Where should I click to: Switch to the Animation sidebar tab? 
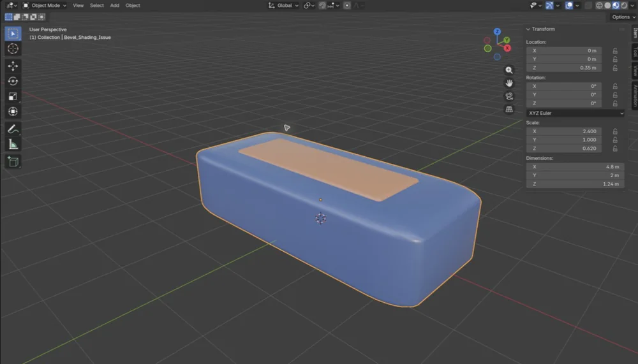[635, 96]
